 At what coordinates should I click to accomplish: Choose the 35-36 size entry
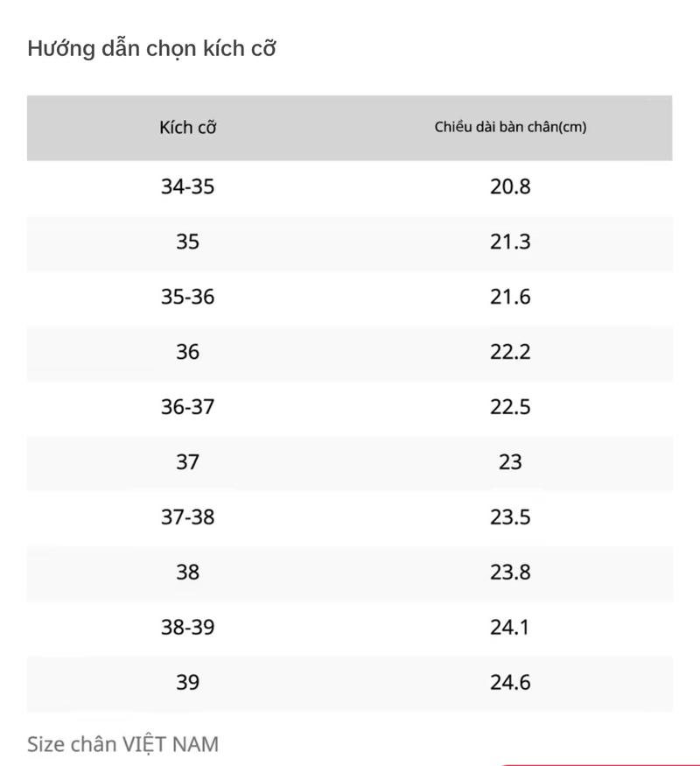tap(188, 297)
